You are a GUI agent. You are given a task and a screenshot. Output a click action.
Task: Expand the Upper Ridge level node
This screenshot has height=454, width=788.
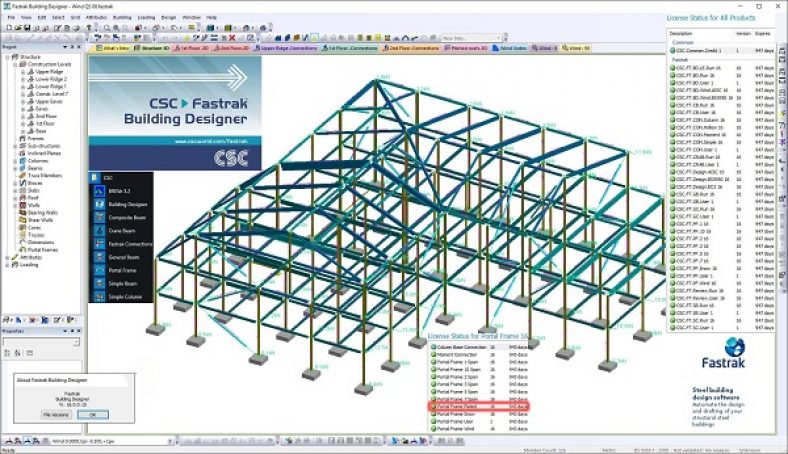(23, 72)
